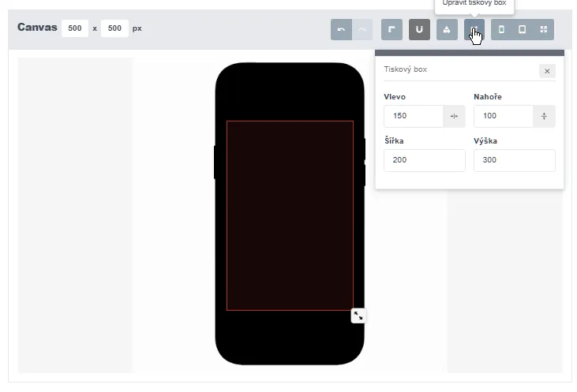The image size is (577, 392).
Task: Focus the Šířka input field
Action: 425,160
